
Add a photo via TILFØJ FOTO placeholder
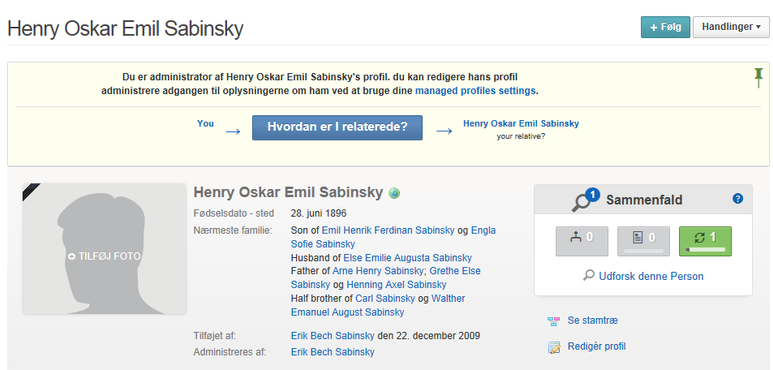104,256
